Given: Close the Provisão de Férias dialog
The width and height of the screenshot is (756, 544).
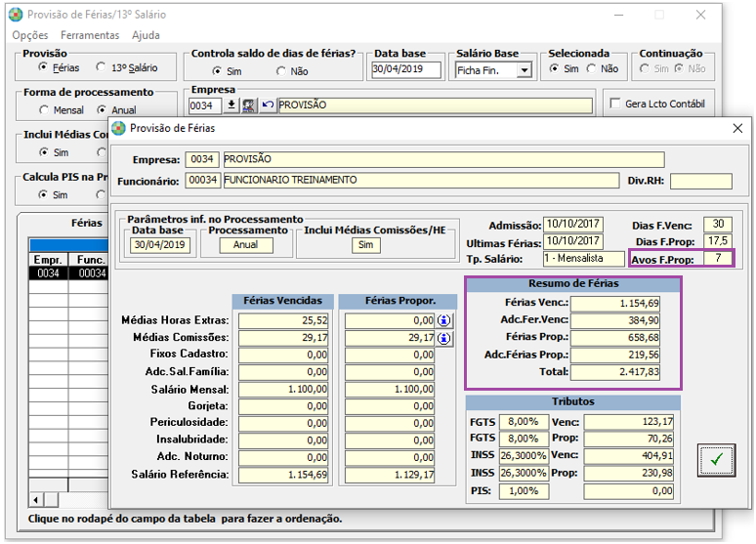Looking at the screenshot, I should 737,128.
